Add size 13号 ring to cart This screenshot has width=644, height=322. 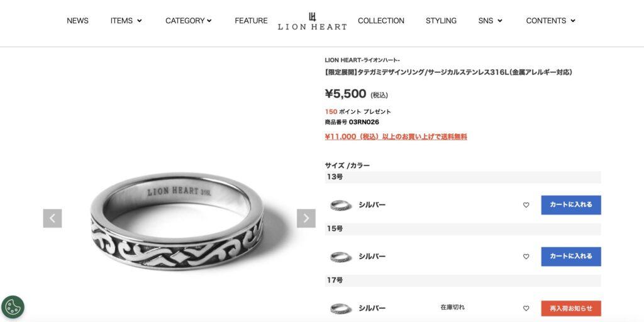[x=571, y=205]
